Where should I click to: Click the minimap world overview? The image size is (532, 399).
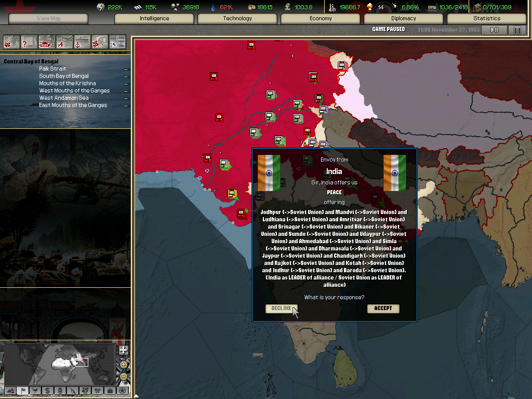[x=60, y=364]
